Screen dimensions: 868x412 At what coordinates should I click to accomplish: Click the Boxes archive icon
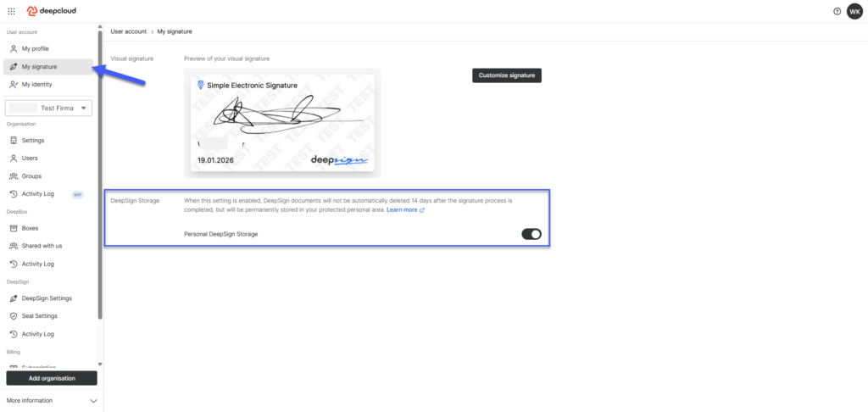click(14, 228)
